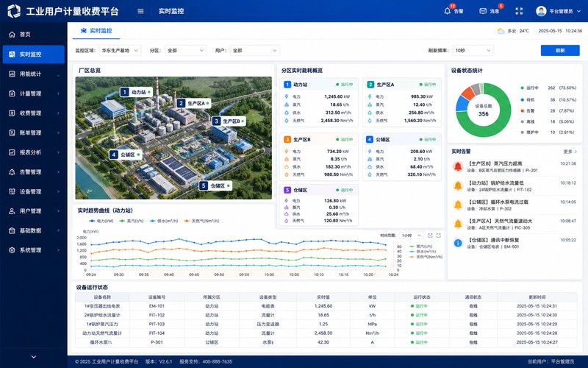Click the blue info icon on 仓储区 通讯中断恢复
This screenshot has height=368, width=588.
tap(458, 243)
